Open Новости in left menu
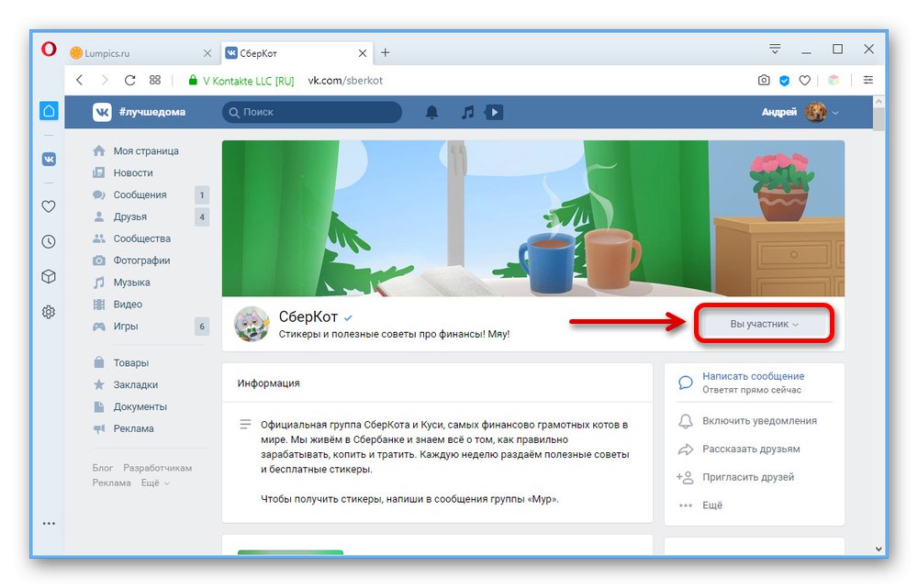This screenshot has width=918, height=588. (x=132, y=172)
